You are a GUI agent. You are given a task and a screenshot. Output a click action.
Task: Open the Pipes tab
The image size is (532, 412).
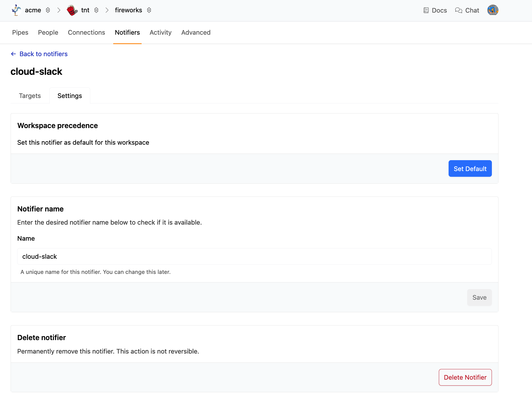click(20, 32)
